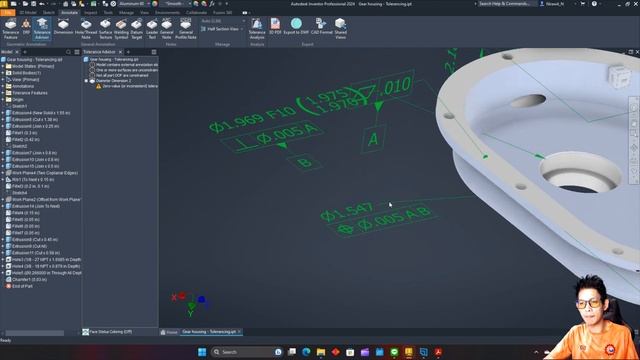Select the Fillet1 feature in browser
The image size is (640, 360).
[x=21, y=133]
